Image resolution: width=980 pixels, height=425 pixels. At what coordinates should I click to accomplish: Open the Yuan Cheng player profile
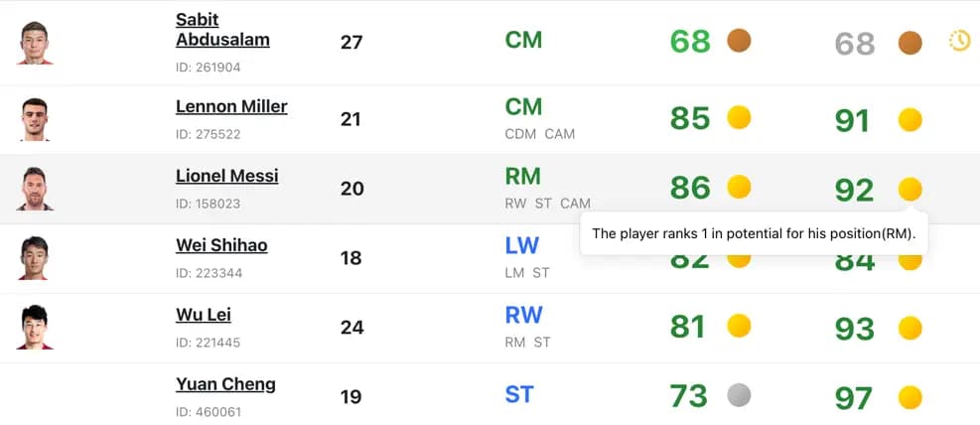pyautogui.click(x=225, y=384)
